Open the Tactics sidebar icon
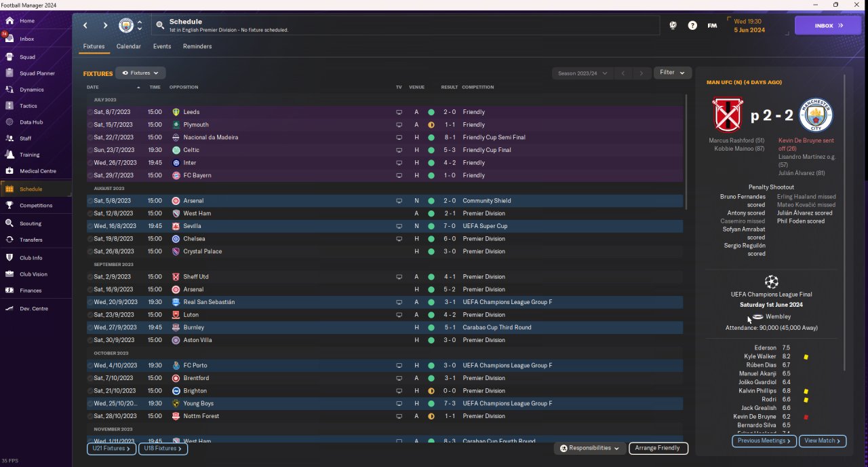 click(9, 106)
